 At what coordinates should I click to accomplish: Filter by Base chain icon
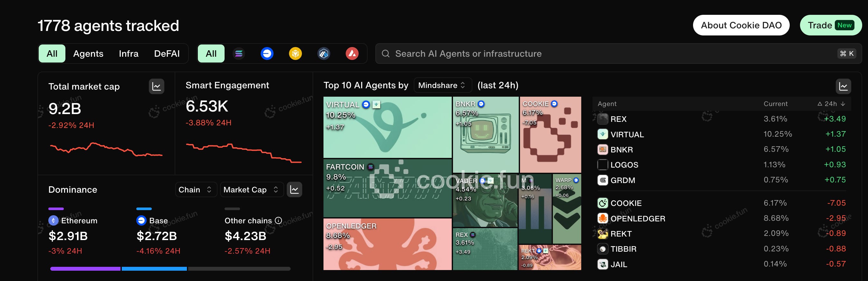pos(267,53)
